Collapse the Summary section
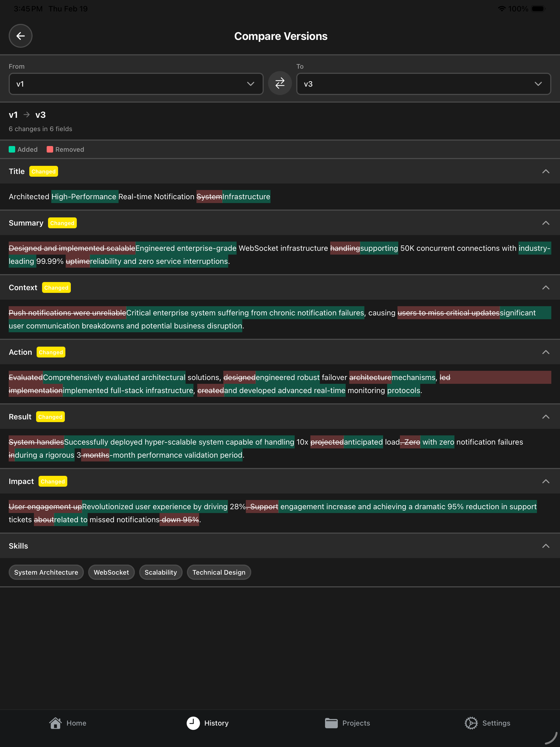 pyautogui.click(x=546, y=223)
